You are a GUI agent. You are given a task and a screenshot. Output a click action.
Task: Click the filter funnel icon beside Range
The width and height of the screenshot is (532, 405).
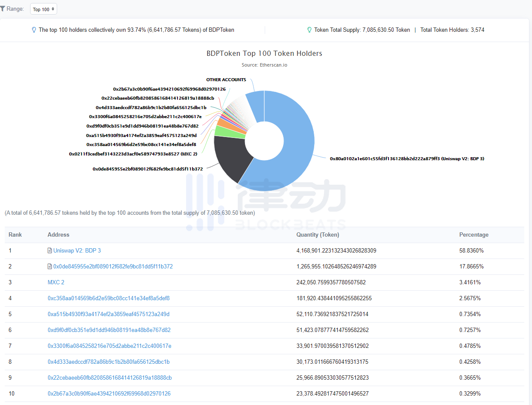[3, 9]
